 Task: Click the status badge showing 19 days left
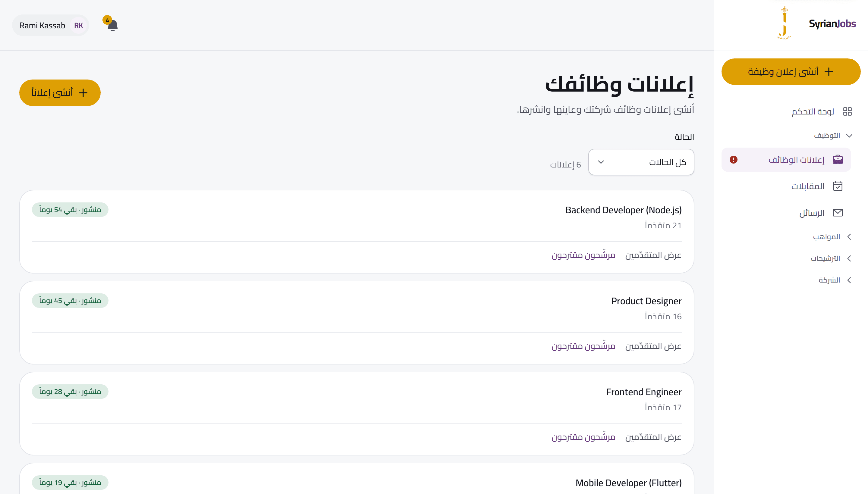coord(70,483)
